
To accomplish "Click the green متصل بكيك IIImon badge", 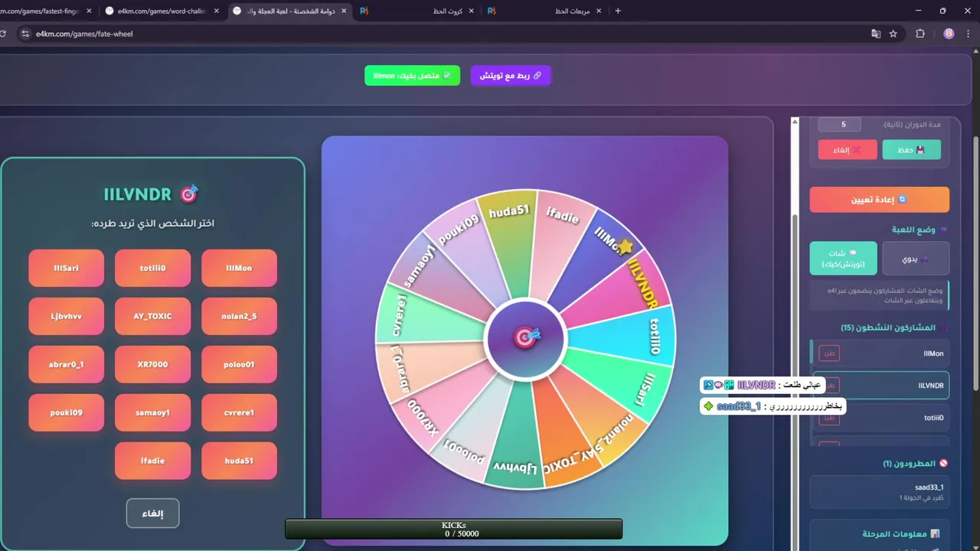I will pos(412,76).
